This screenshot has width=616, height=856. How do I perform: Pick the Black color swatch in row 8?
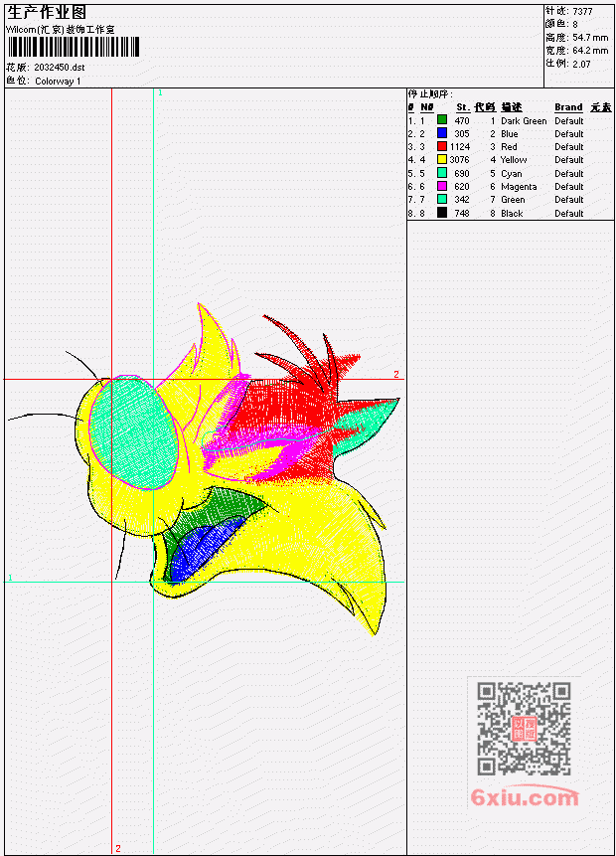tap(442, 213)
